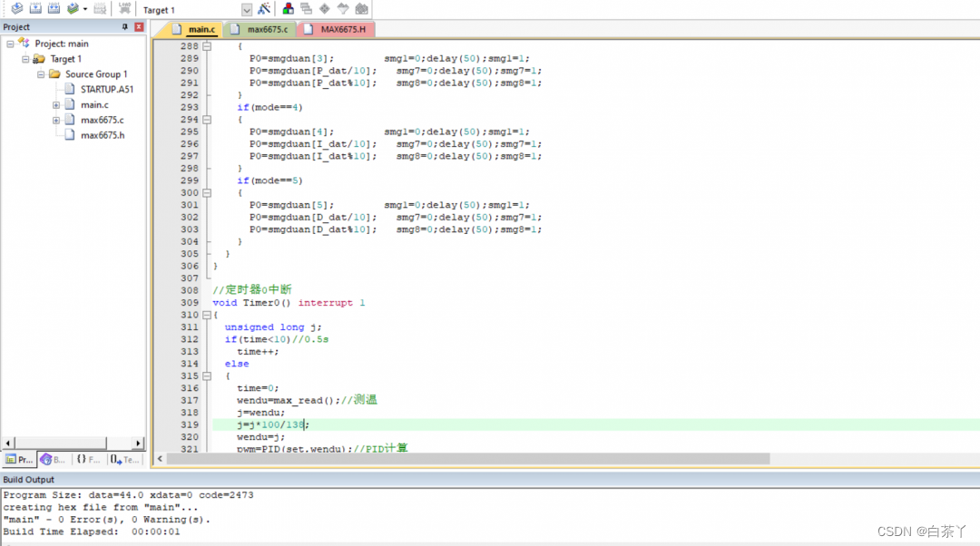Image resolution: width=980 pixels, height=546 pixels.
Task: Open Manage Project Items colored blocks icon
Action: click(289, 9)
